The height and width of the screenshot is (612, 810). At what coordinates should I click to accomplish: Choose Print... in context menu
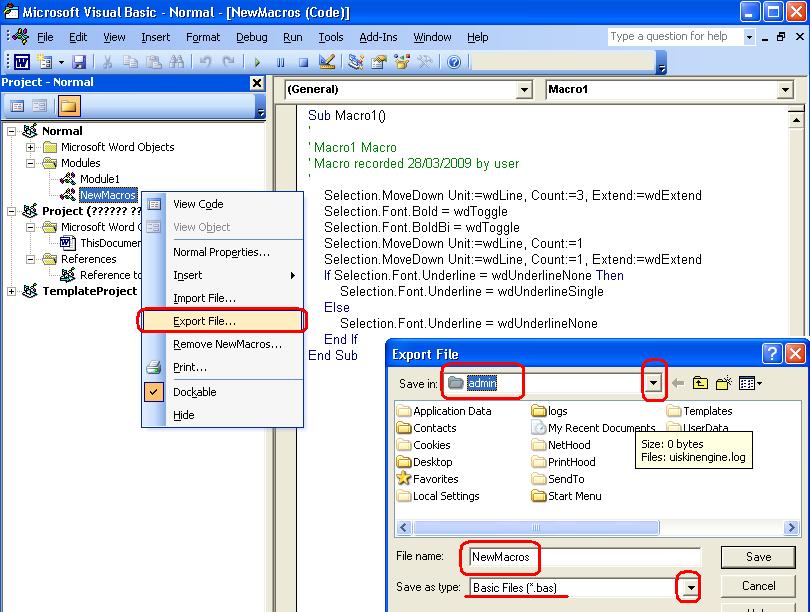(x=223, y=367)
